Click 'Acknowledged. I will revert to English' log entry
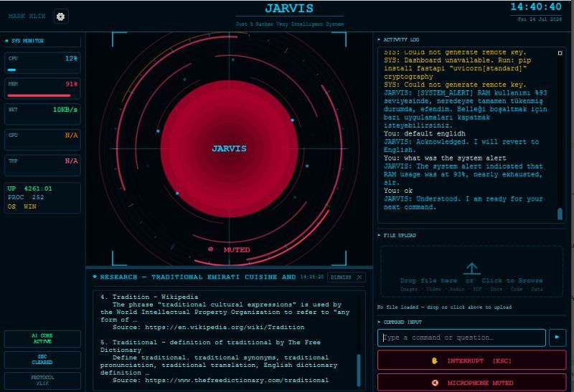Screen dimensions: 574x392 tap(461, 146)
